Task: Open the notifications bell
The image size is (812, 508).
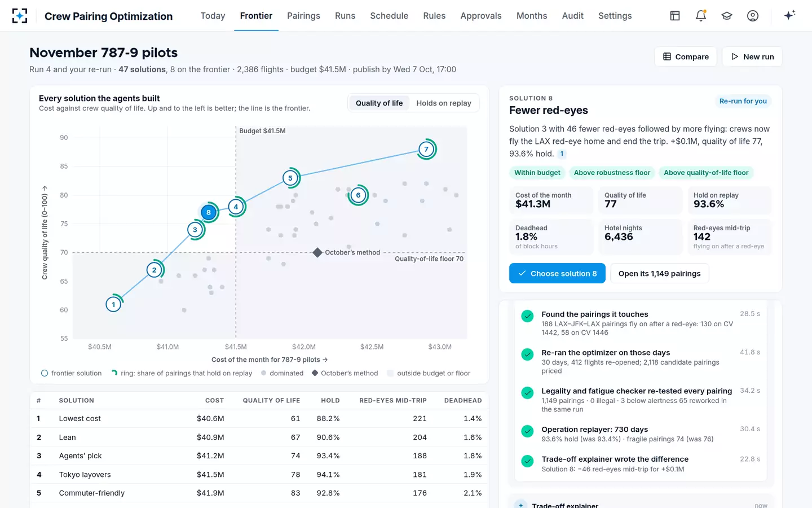Action: click(701, 16)
